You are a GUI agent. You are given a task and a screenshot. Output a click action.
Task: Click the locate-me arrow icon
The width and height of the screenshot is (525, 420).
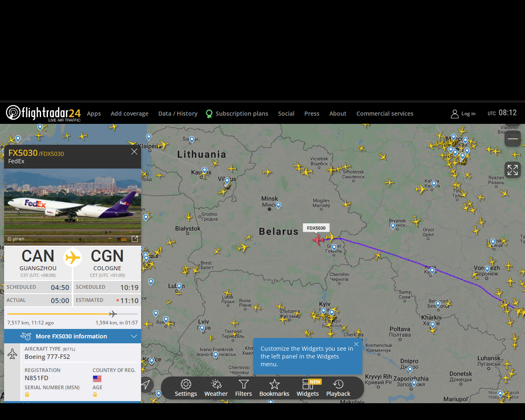coord(146,384)
